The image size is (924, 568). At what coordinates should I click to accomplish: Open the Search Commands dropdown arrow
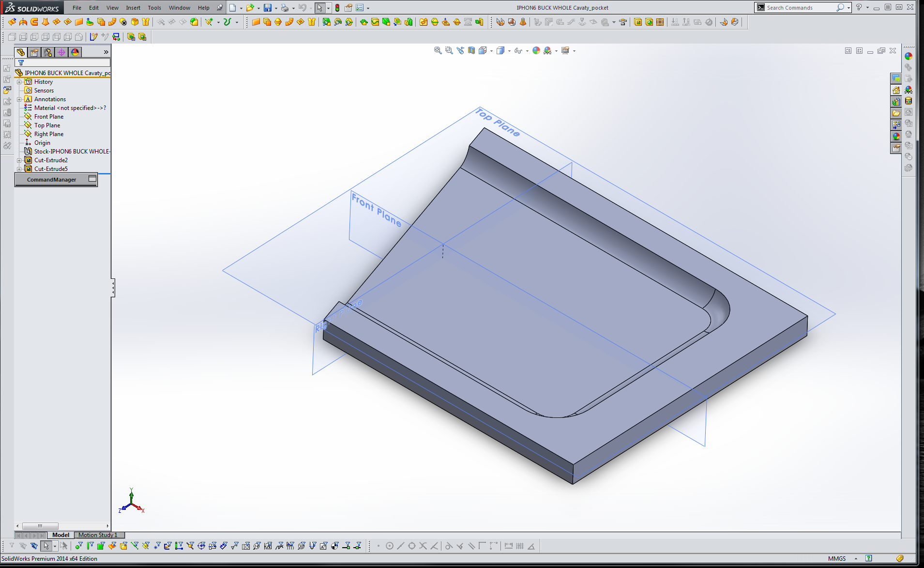point(848,8)
